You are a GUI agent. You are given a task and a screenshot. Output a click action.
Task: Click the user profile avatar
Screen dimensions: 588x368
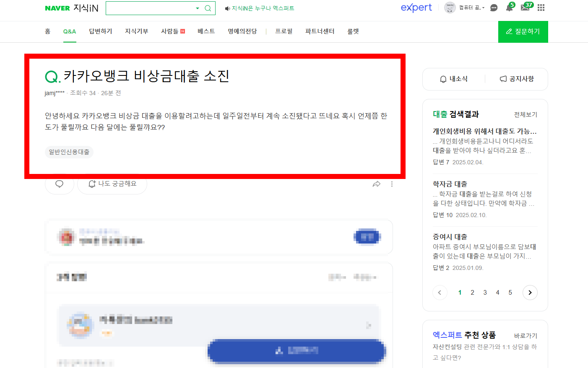click(x=450, y=8)
